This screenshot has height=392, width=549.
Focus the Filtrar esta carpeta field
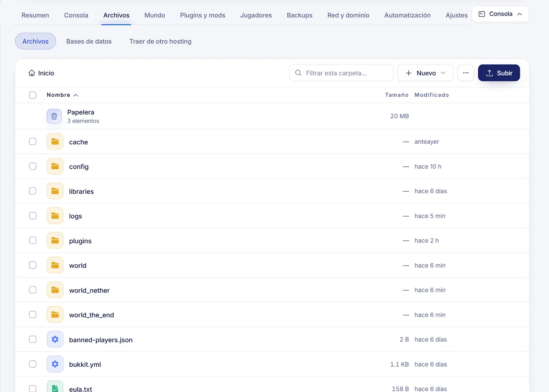341,73
